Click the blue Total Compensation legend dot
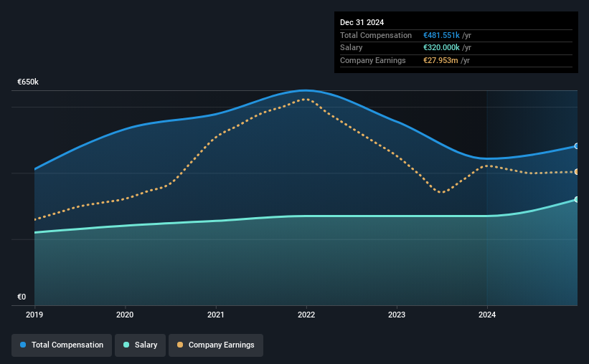589x364 pixels. click(23, 345)
